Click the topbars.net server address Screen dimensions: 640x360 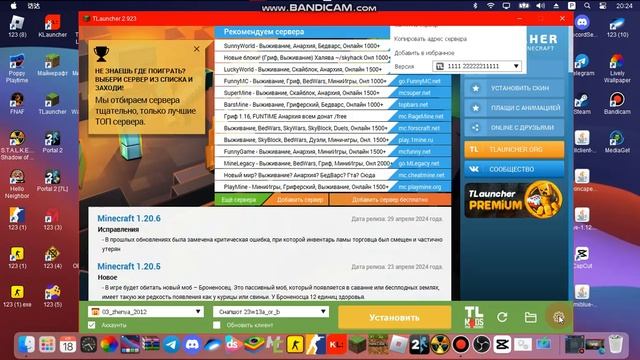[x=413, y=105]
